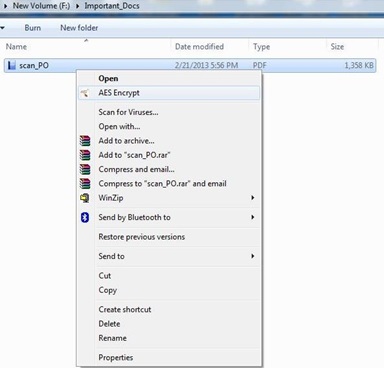Click WinRAR icon beside Compress to "scan_PO.rar" and email
Image resolution: width=384 pixels, height=368 pixels.
tap(85, 184)
